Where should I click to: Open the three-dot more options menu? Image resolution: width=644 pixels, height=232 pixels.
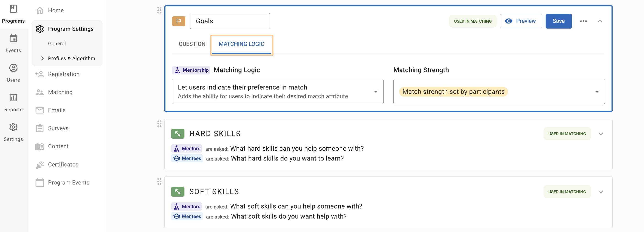[583, 21]
